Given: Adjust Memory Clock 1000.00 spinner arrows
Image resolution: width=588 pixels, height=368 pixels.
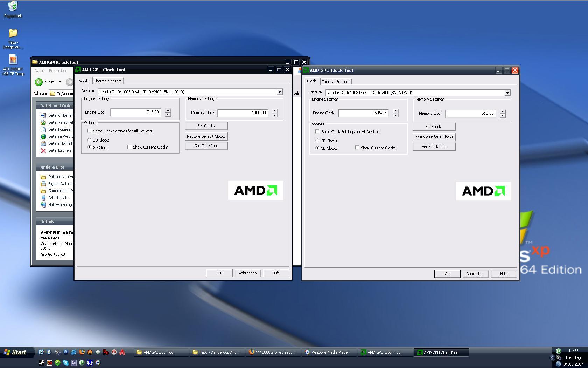Looking at the screenshot, I should click(x=275, y=113).
